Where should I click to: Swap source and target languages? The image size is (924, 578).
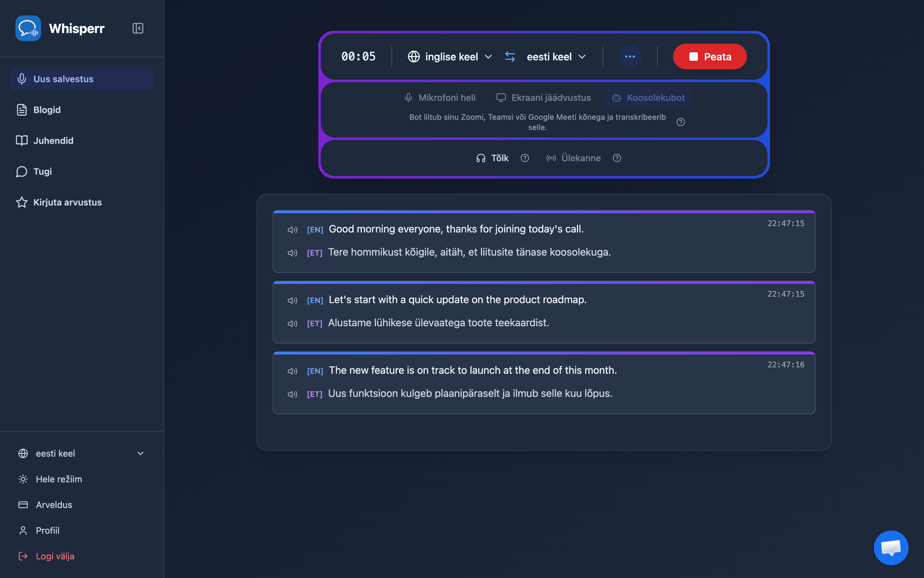click(x=510, y=57)
